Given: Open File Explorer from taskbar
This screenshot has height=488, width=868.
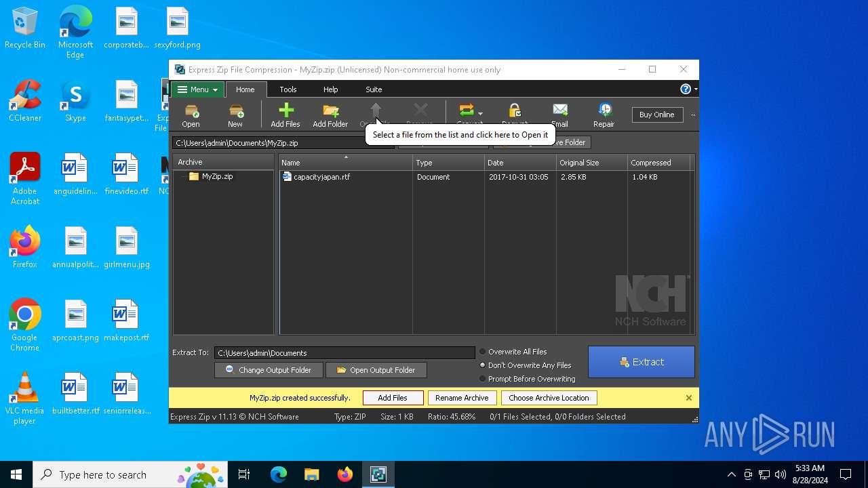Looking at the screenshot, I should point(311,474).
